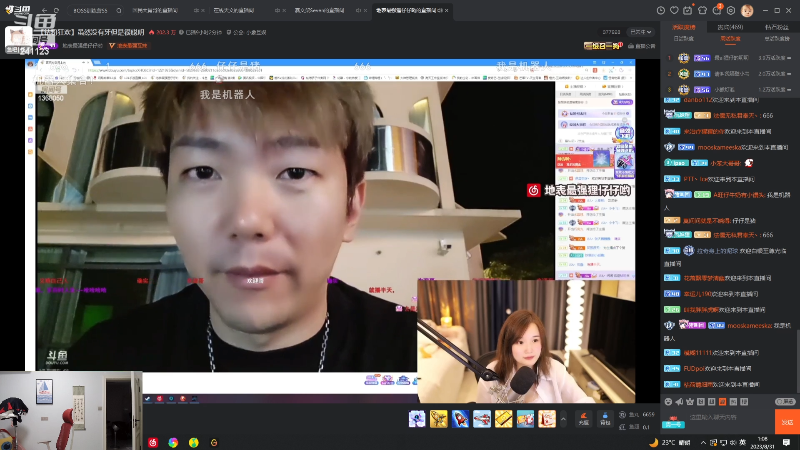Click the orange highlighted chat toolbar icon
800x450 pixels.
(722, 402)
